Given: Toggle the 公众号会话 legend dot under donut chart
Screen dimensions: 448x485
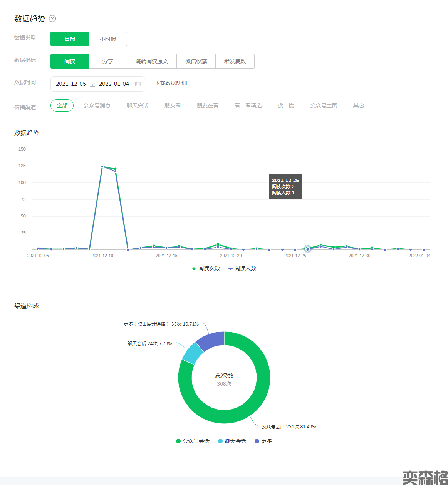Looking at the screenshot, I should tap(178, 441).
